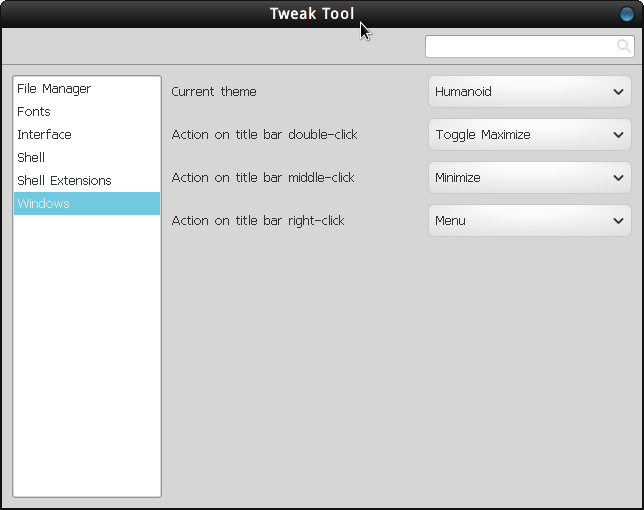Focus the search text field

(529, 46)
